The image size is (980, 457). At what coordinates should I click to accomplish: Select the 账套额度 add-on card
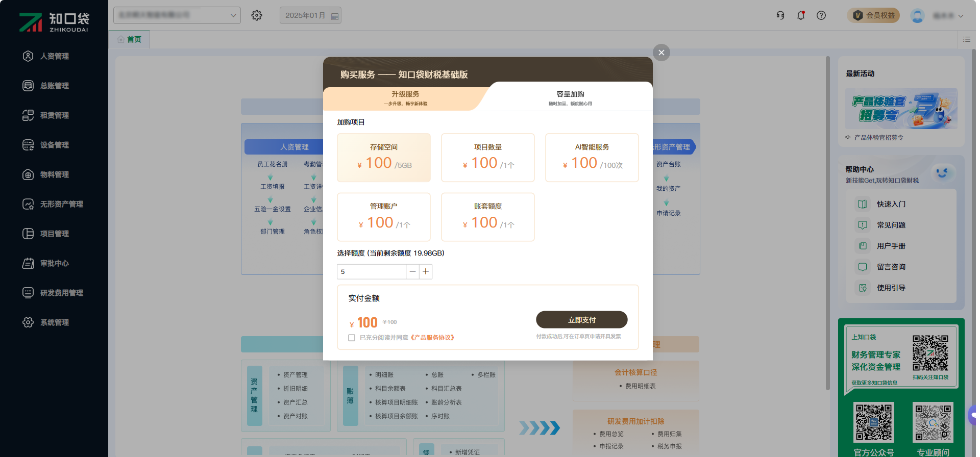488,217
